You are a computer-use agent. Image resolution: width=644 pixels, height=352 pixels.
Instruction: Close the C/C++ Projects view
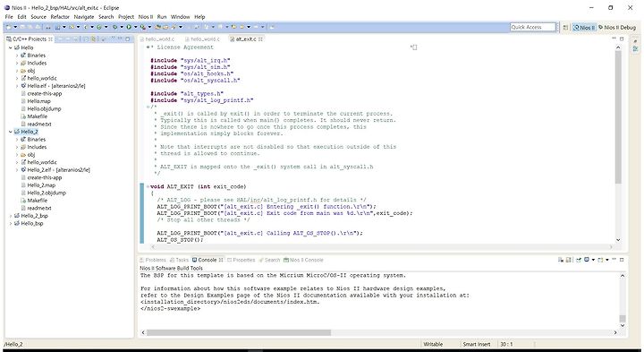pos(50,39)
